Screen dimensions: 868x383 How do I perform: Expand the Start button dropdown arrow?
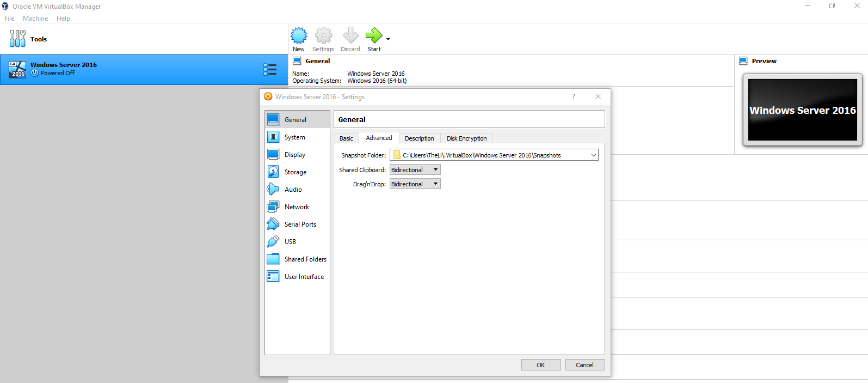click(x=388, y=39)
